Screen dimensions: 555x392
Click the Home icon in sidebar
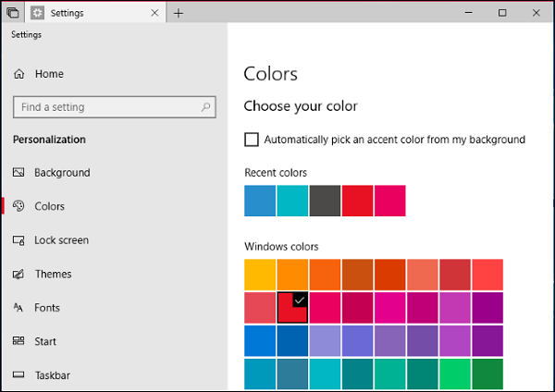click(18, 74)
